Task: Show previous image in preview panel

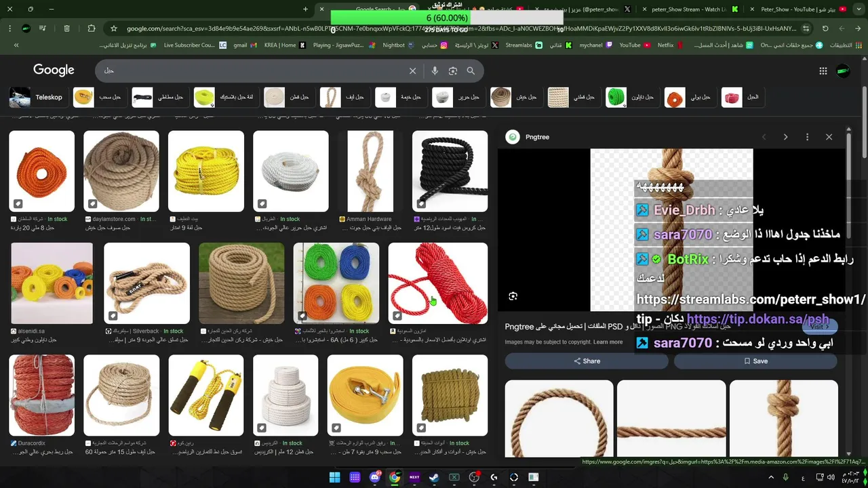Action: pos(764,137)
